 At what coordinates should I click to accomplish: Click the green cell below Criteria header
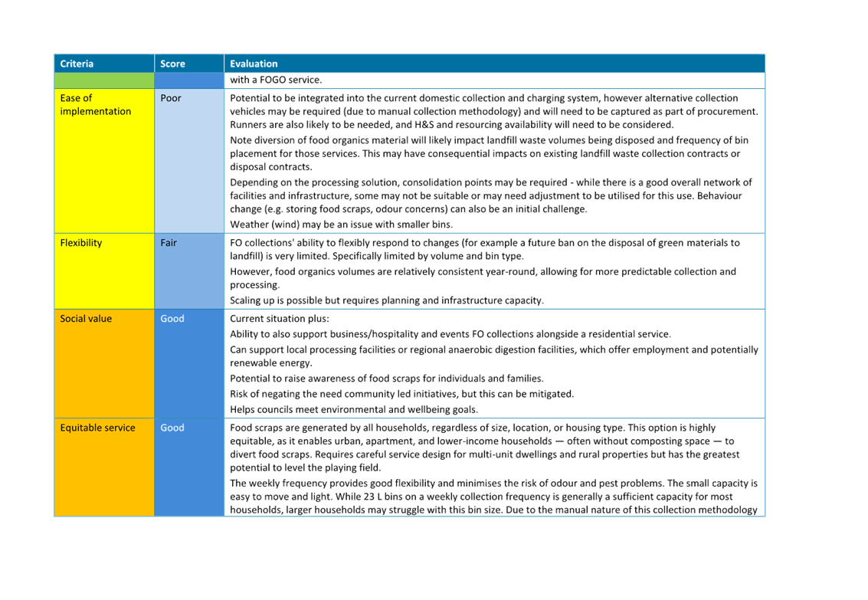[103, 80]
